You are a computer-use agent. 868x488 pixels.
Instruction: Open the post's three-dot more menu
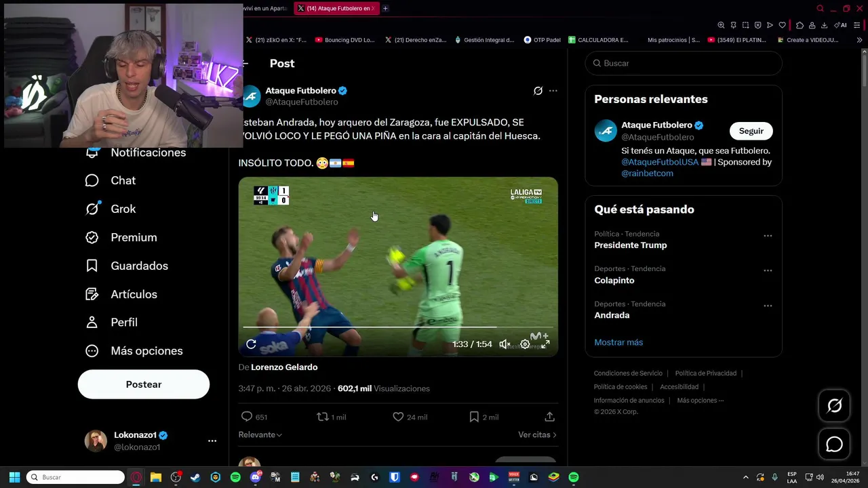tap(553, 91)
